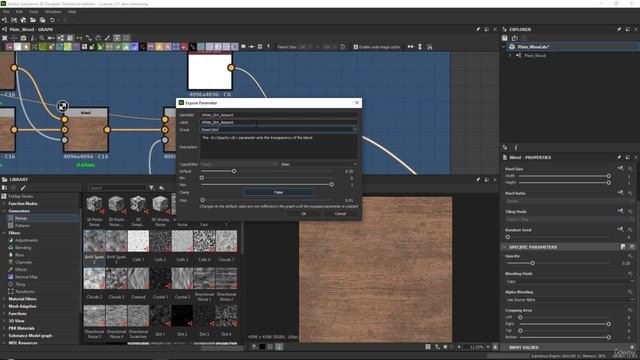Open the Windows menu
Image resolution: width=640 pixels, height=360 pixels.
tap(53, 12)
